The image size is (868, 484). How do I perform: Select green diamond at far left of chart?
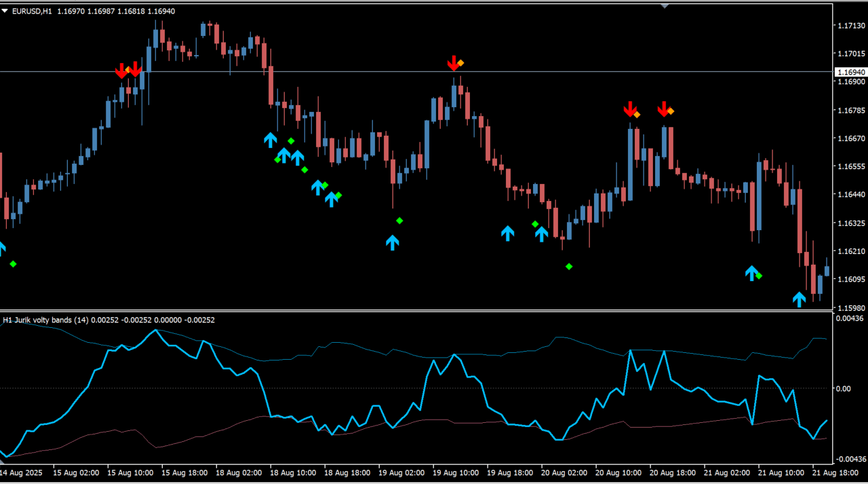[13, 264]
